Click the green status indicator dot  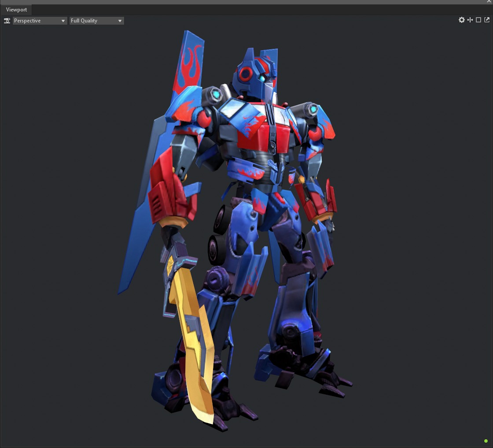click(x=486, y=441)
